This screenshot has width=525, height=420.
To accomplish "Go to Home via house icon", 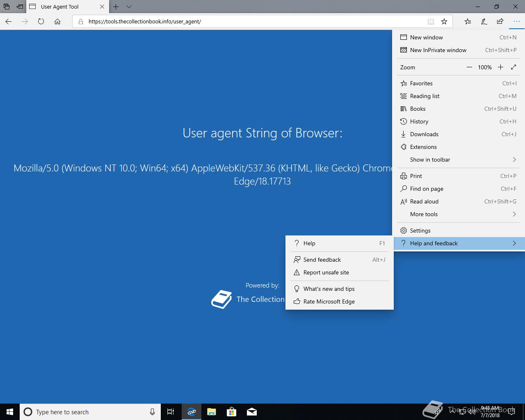I will pyautogui.click(x=57, y=21).
